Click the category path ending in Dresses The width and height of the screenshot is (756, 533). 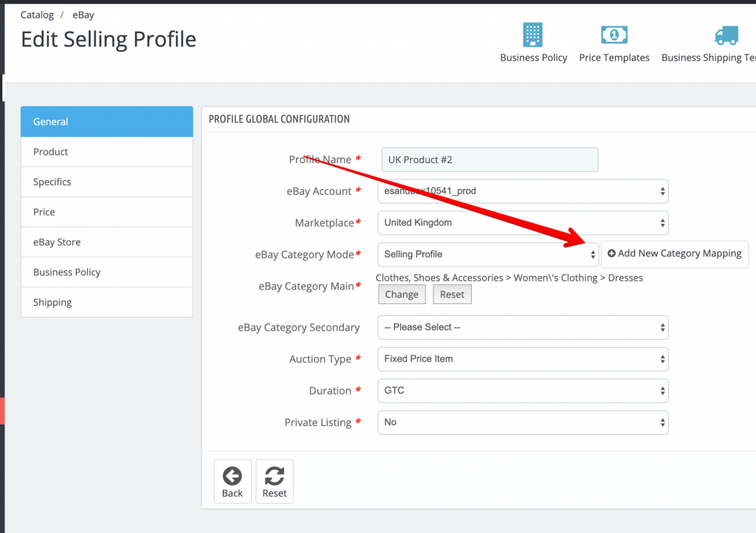coord(509,278)
